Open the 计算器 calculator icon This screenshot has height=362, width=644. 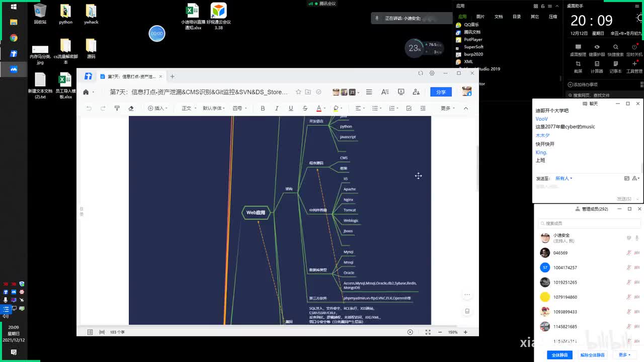[597, 67]
